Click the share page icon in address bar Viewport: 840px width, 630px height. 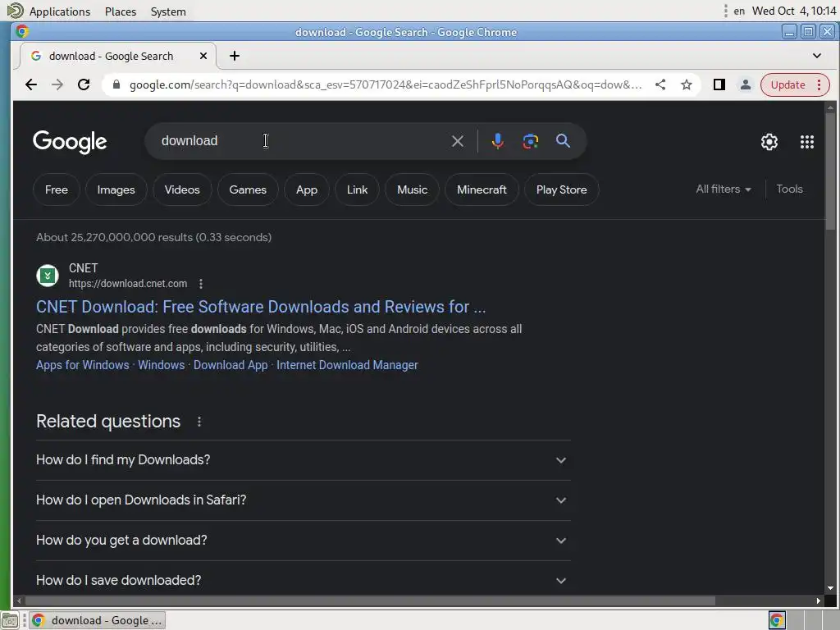[660, 84]
